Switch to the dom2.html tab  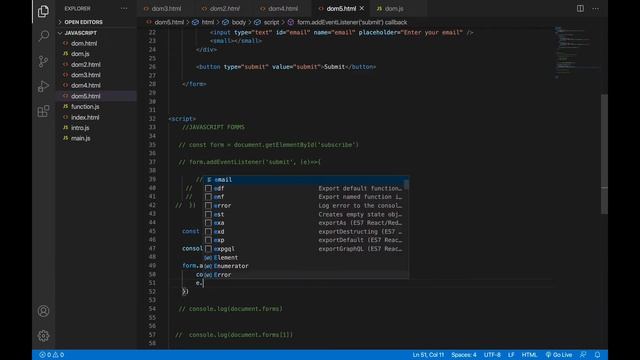[224, 9]
